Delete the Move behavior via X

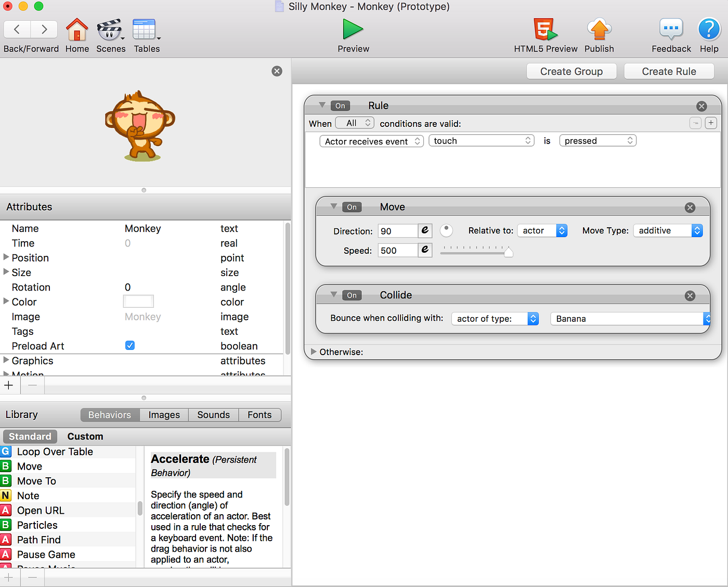690,207
